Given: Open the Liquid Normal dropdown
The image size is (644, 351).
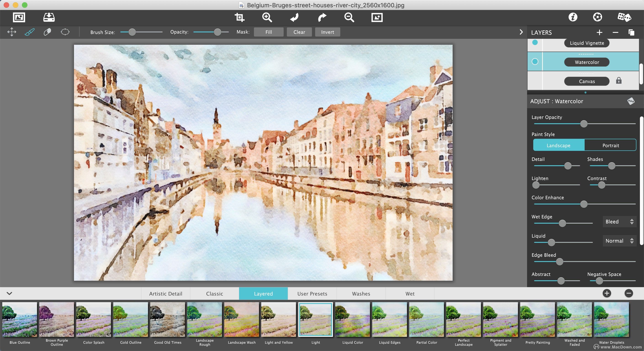Looking at the screenshot, I should coord(620,241).
